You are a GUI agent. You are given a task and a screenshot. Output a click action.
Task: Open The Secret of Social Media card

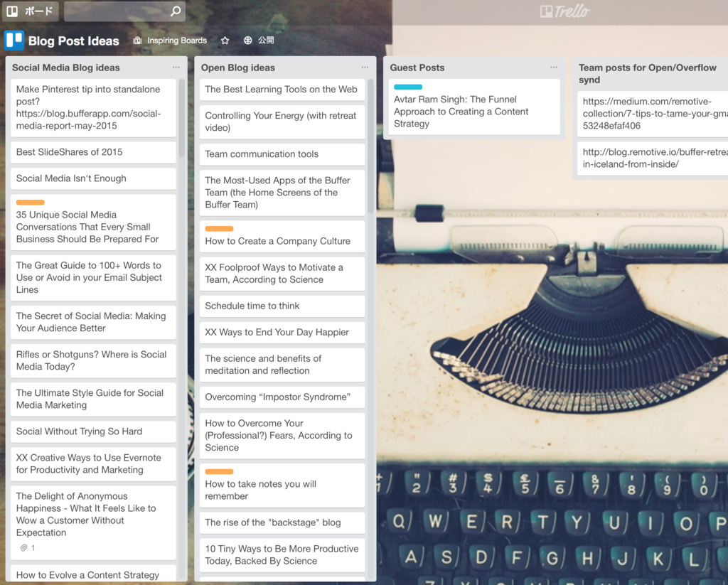(93, 322)
